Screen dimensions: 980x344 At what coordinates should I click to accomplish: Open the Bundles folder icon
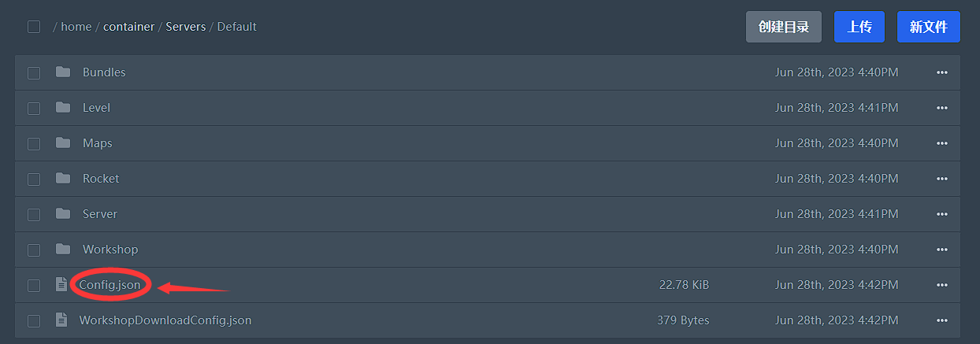point(63,72)
